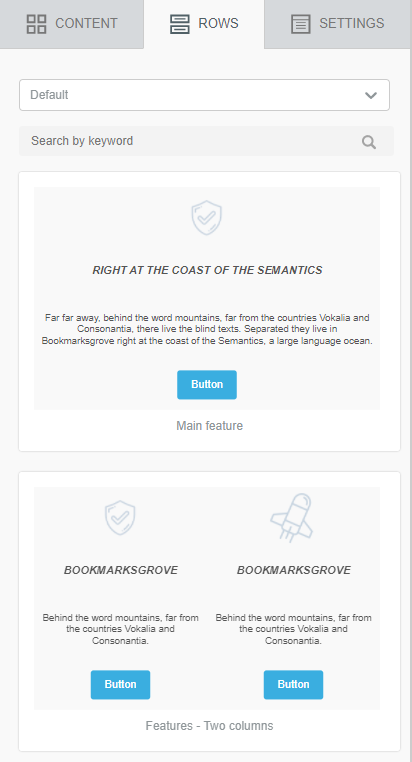Click the shield icon in Main feature row
This screenshot has height=762, width=412.
point(206,218)
